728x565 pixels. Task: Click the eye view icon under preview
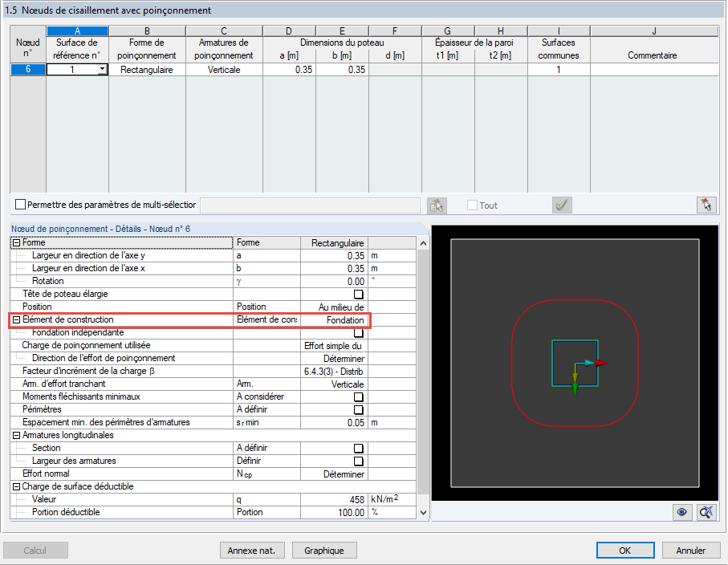pyautogui.click(x=682, y=512)
